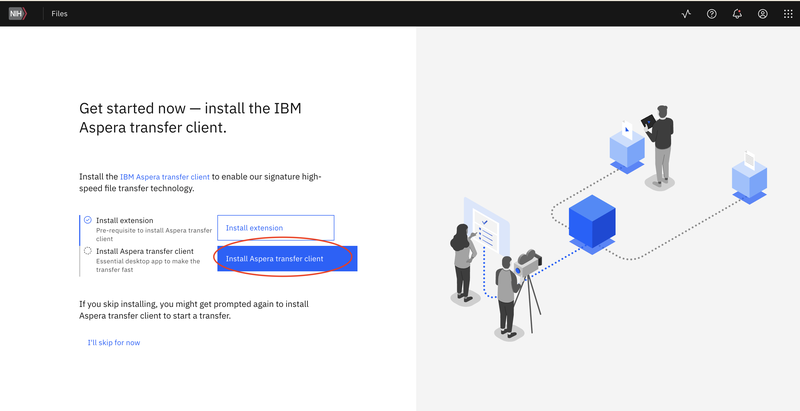Click the Install Aspera transfer client button
This screenshot has height=411, width=800.
pos(287,259)
